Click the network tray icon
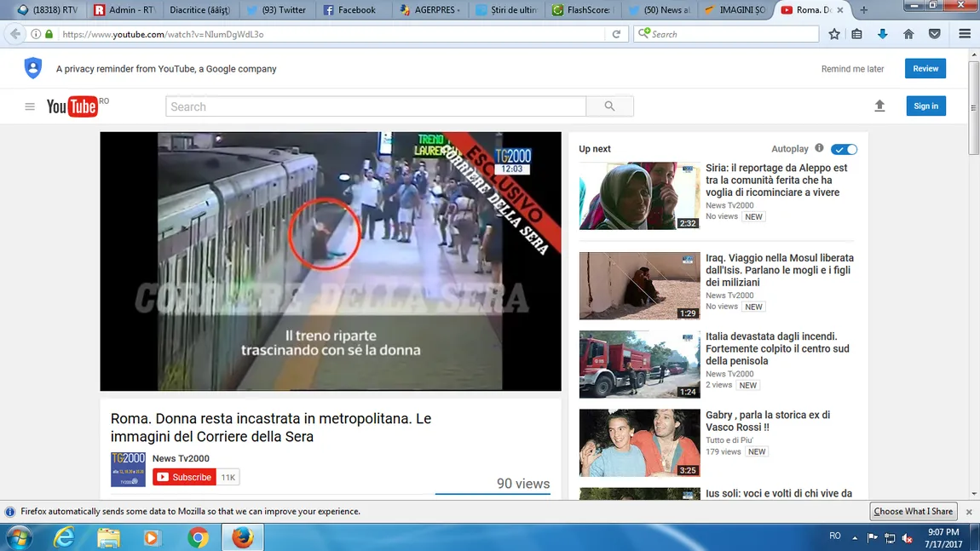The width and height of the screenshot is (980, 551). click(890, 538)
